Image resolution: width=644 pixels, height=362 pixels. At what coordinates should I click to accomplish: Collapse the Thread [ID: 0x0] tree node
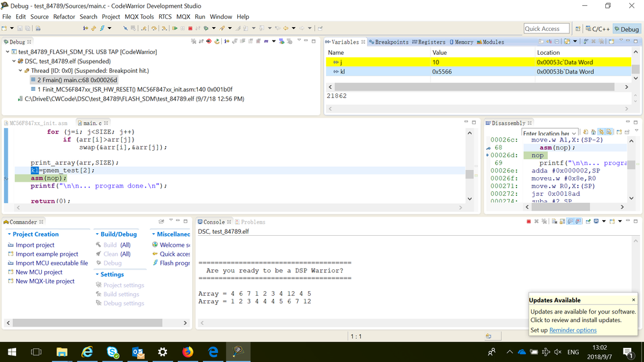tap(20, 71)
